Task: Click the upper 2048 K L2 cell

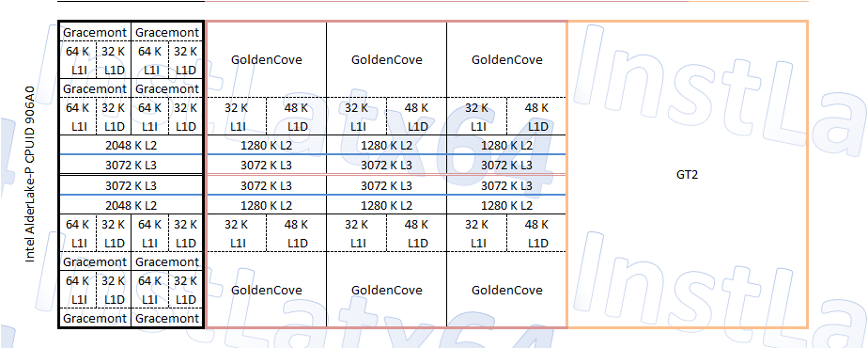Action: [132, 145]
